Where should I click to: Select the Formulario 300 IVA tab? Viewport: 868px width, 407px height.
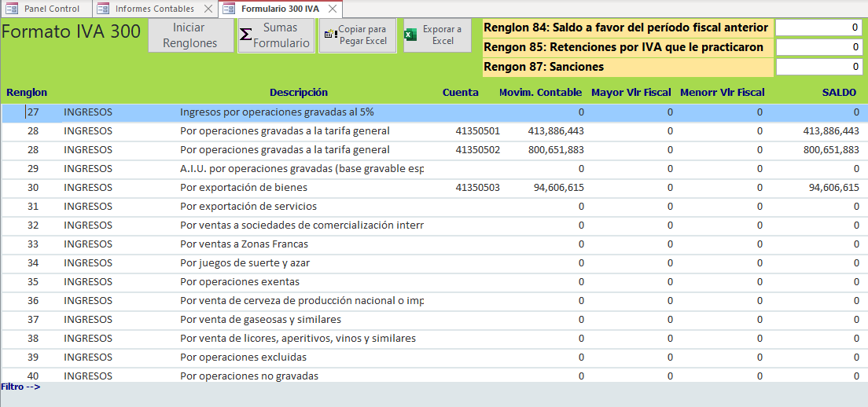coord(280,9)
